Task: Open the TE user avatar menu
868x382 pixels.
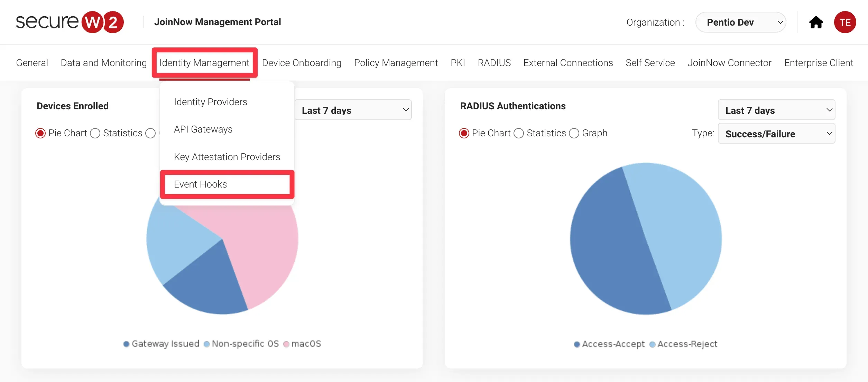Action: pyautogui.click(x=845, y=22)
